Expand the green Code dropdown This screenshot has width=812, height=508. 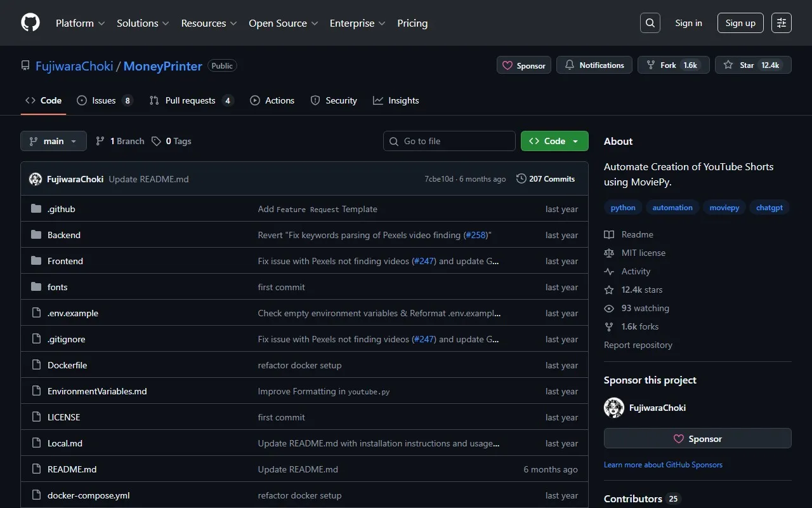click(x=554, y=141)
